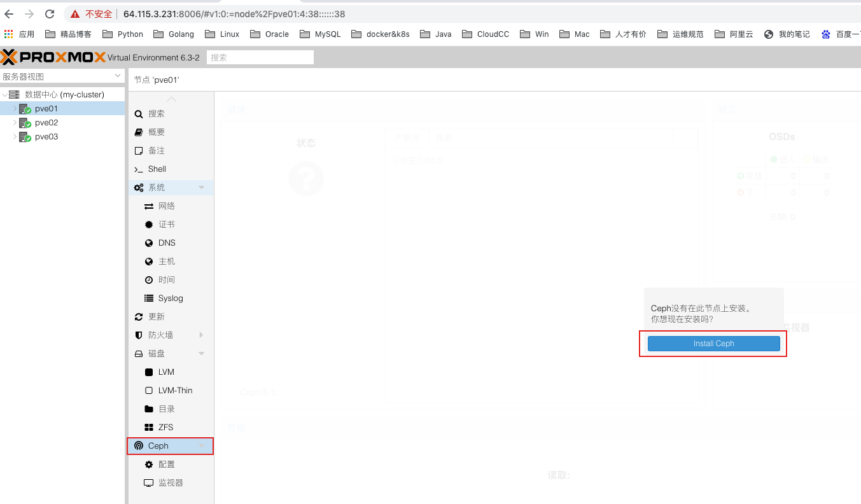Screen dimensions: 861x504
Task: Open 网络 network settings
Action: coord(171,206)
